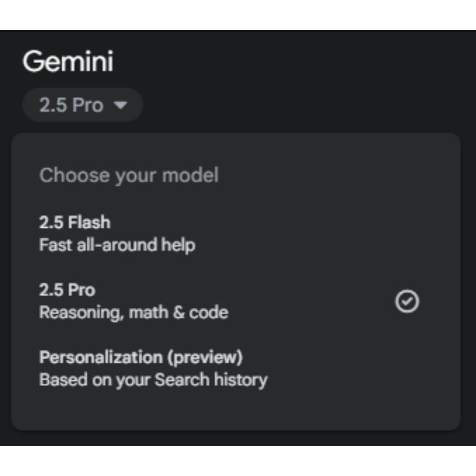Viewport: 476px width, 476px height.
Task: Switch to Personalization (preview) model
Action: 140,357
